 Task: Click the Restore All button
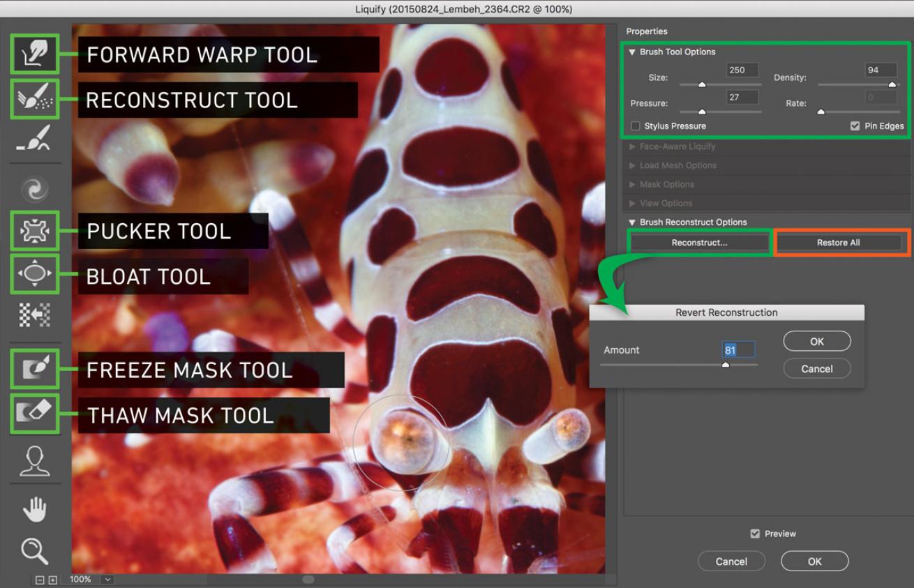point(838,243)
